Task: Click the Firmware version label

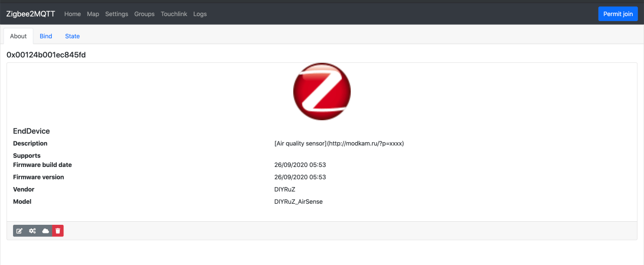Action: 38,177
